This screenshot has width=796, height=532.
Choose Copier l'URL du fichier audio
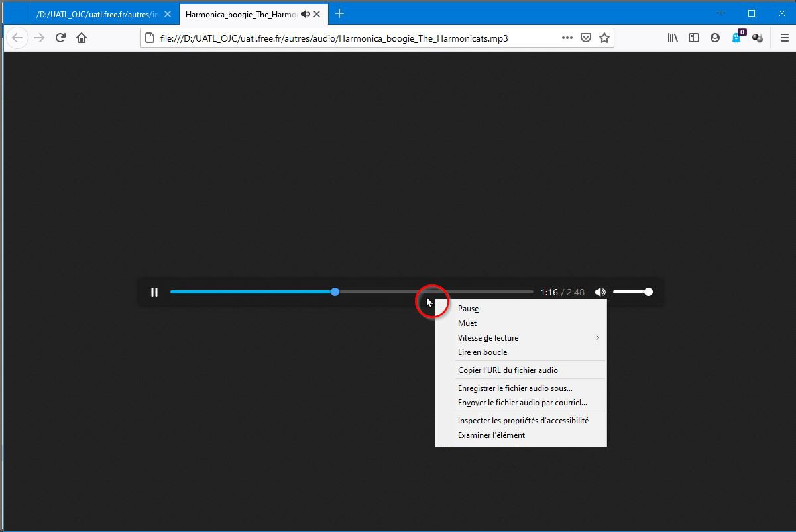pyautogui.click(x=520, y=370)
